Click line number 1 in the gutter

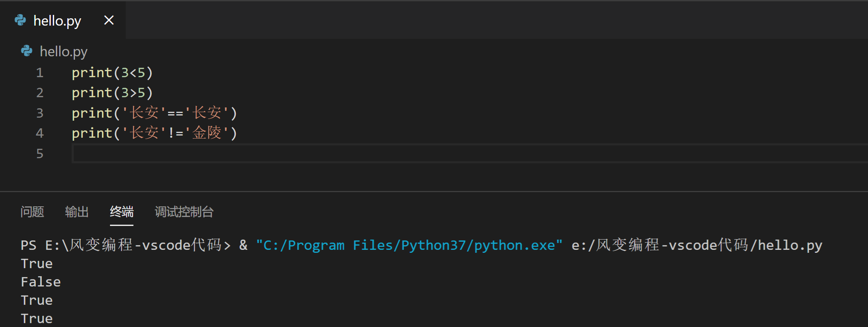coord(40,73)
